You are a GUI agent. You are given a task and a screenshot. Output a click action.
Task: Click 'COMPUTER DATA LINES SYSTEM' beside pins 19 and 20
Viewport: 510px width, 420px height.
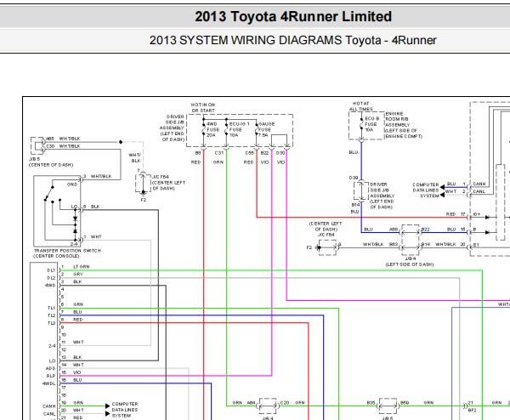coord(125,410)
